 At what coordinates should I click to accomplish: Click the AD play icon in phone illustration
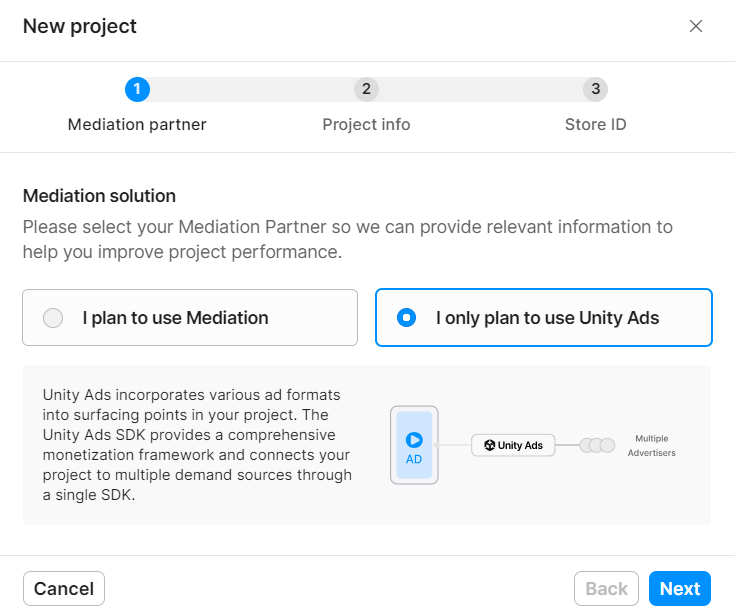coord(414,440)
